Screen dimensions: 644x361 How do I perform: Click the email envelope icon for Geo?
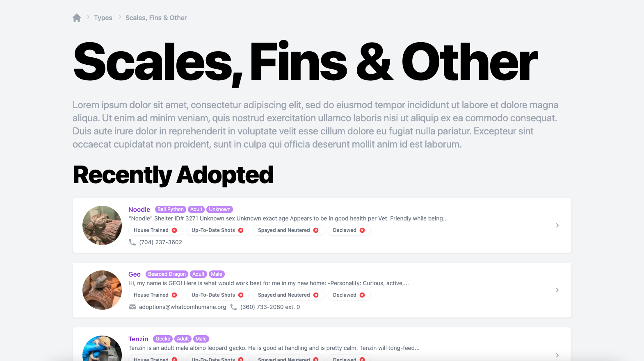click(132, 307)
